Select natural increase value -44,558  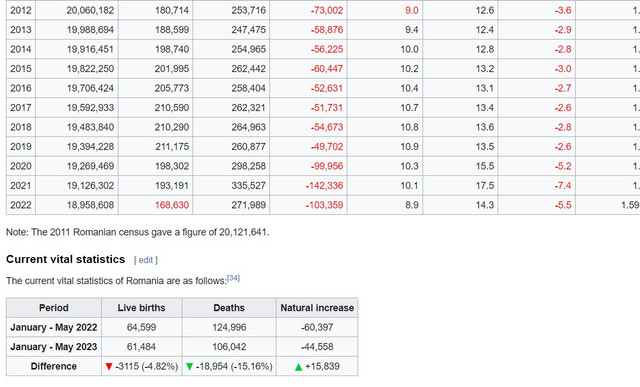tap(317, 347)
